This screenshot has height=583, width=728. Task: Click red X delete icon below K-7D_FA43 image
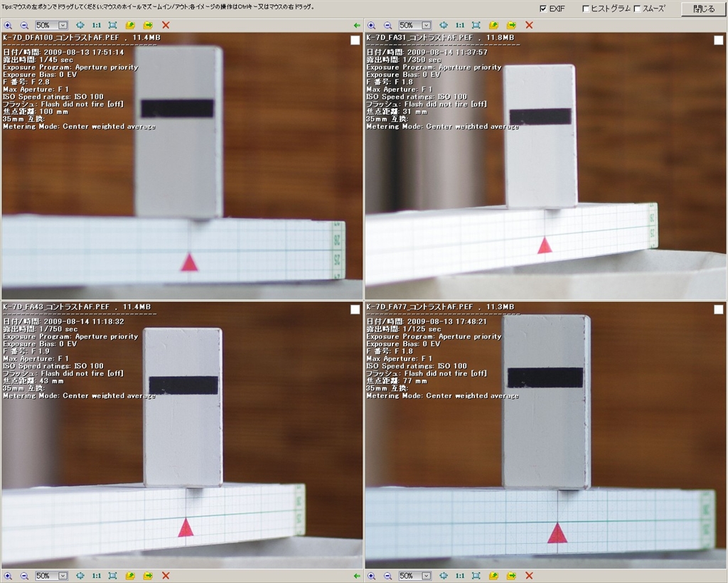tap(165, 576)
